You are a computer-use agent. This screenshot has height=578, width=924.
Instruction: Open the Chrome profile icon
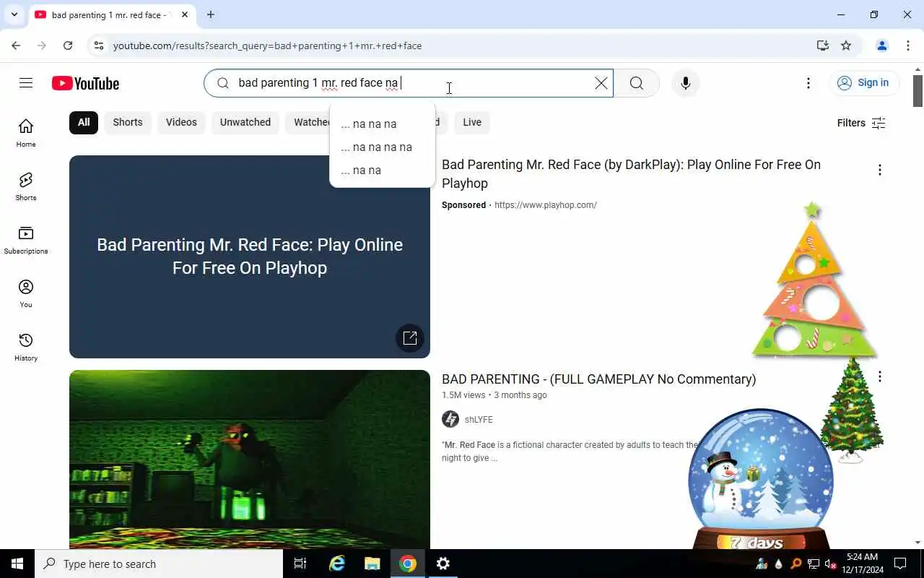(881, 46)
